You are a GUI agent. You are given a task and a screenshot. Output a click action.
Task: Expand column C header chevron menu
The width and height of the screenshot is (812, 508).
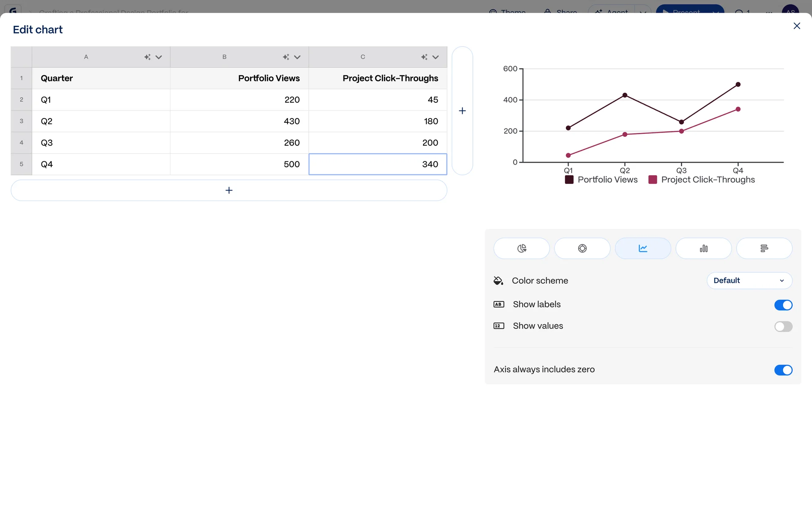(x=436, y=57)
